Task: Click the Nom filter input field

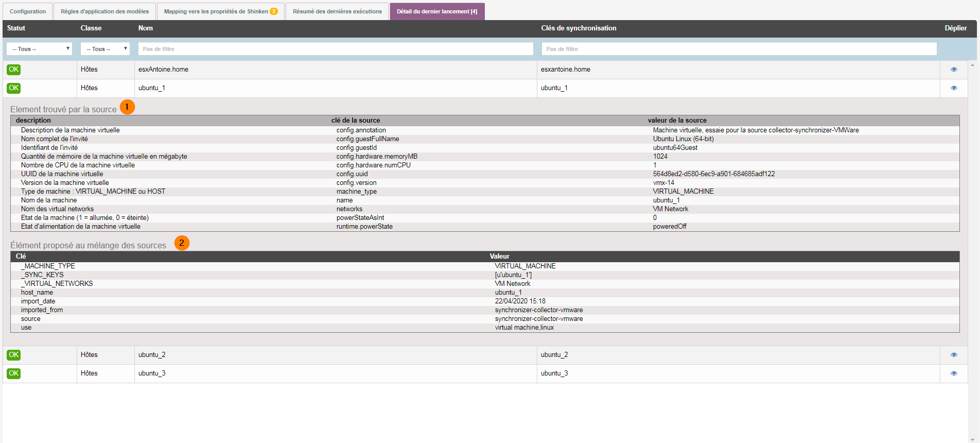Action: pos(336,49)
